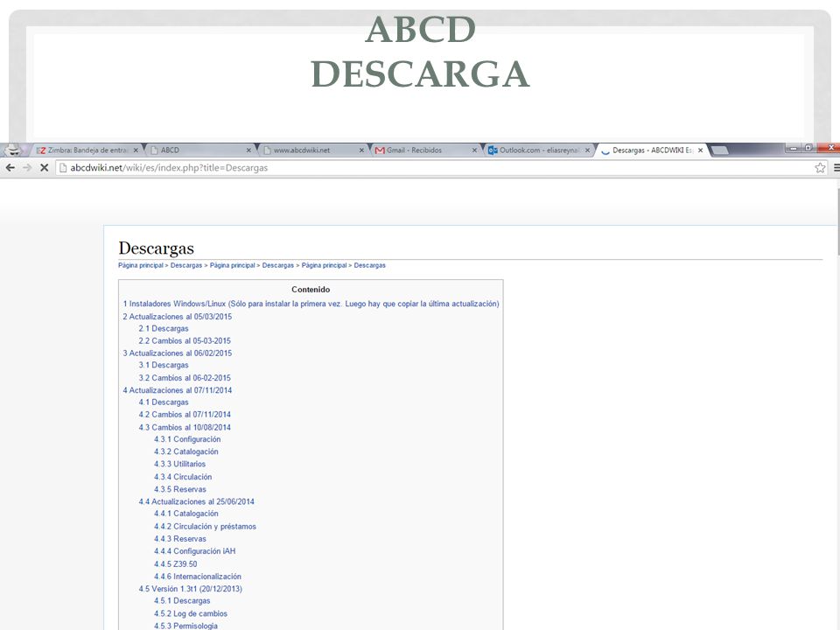Open section 4.4.1 Catalogación
The height and width of the screenshot is (630, 840).
tap(186, 514)
